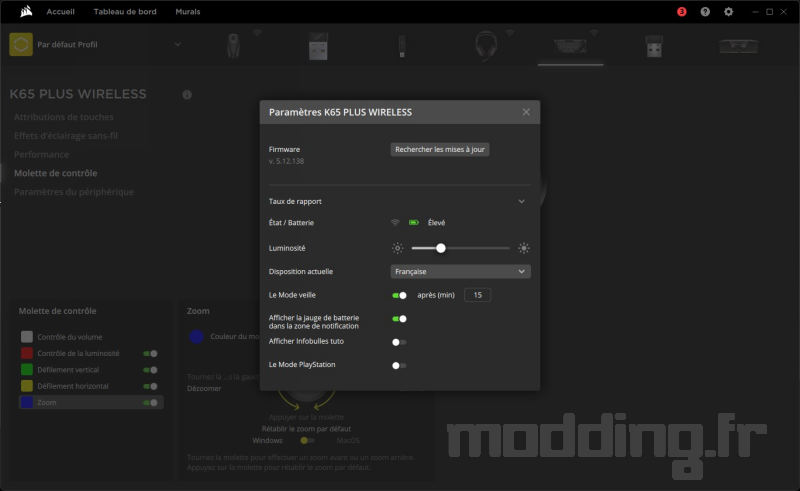Click the blue Zoom row swatch
Screen dimensions: 800x491
[27, 402]
